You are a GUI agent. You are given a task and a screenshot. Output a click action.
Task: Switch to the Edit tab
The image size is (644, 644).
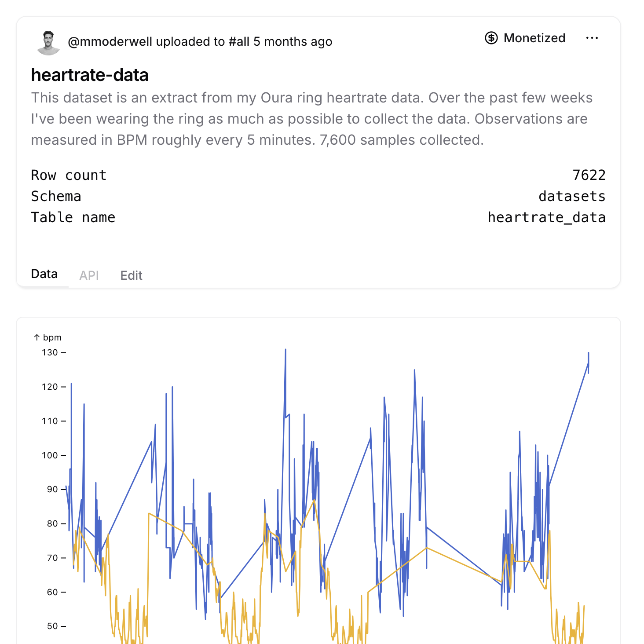(131, 275)
